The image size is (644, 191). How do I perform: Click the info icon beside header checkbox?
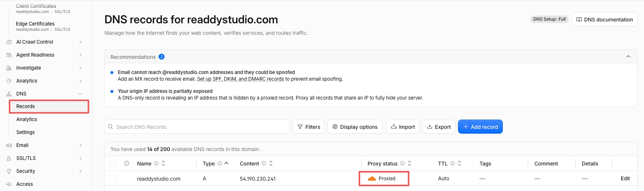click(x=127, y=163)
